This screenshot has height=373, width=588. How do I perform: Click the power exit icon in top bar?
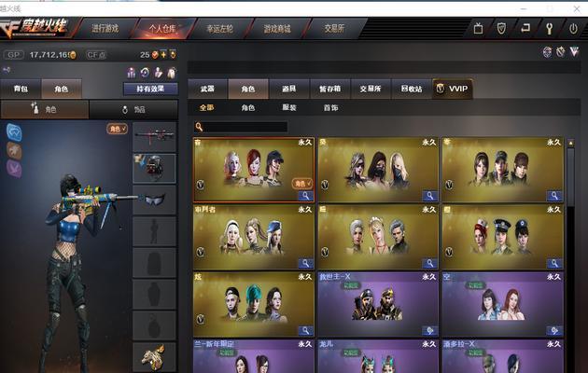[573, 29]
